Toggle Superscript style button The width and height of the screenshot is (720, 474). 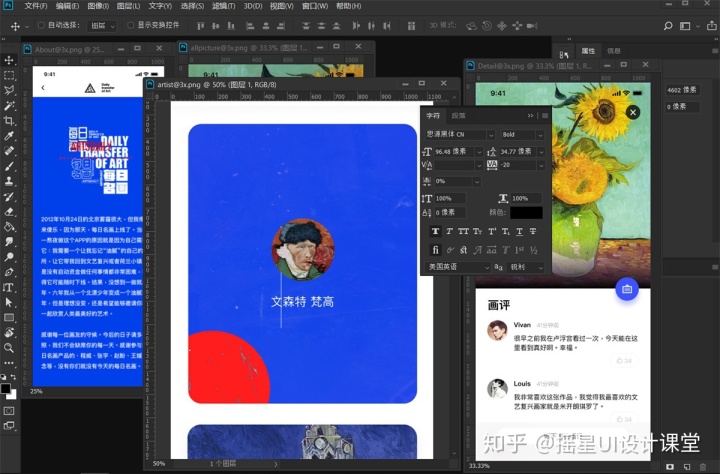pyautogui.click(x=492, y=231)
